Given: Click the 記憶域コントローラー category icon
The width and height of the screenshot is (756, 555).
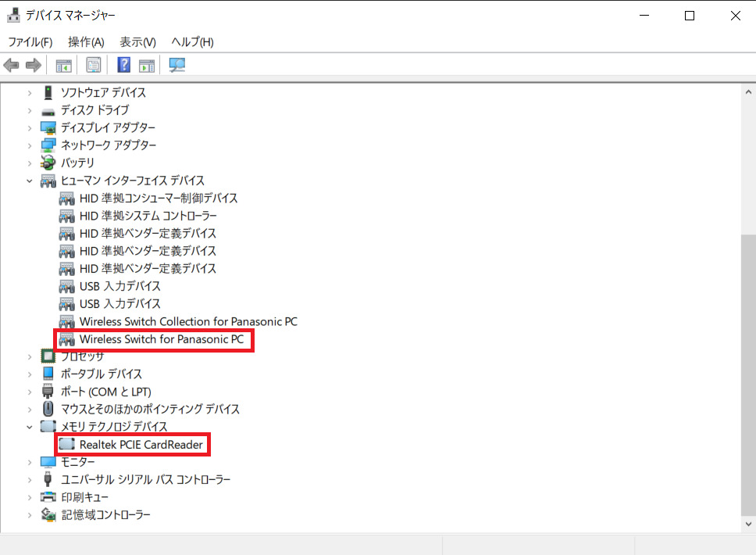Looking at the screenshot, I should pyautogui.click(x=48, y=515).
